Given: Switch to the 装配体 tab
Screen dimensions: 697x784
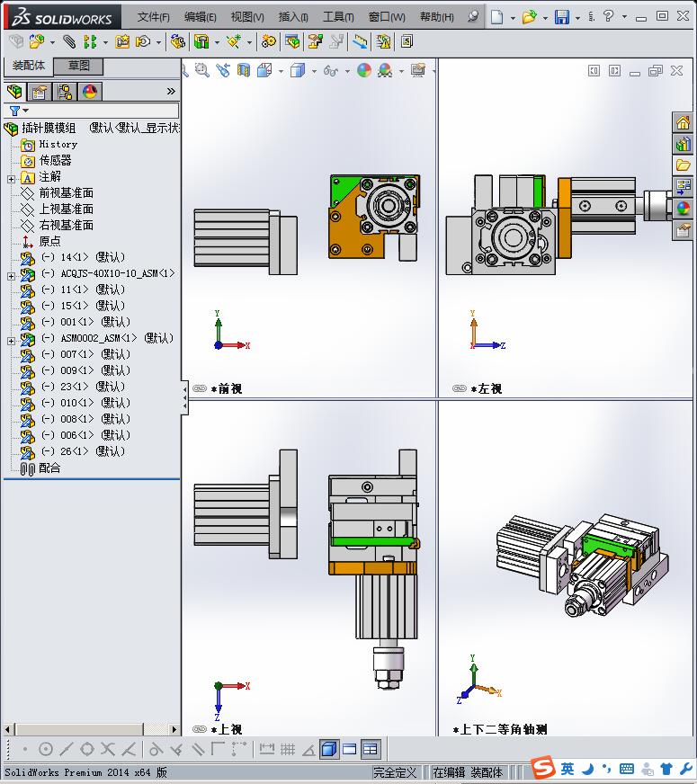Looking at the screenshot, I should (29, 66).
